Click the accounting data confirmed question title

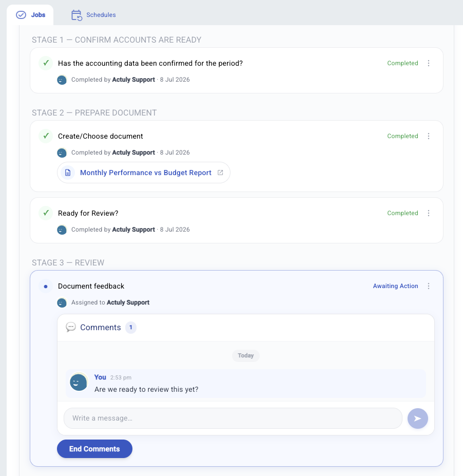click(x=150, y=64)
